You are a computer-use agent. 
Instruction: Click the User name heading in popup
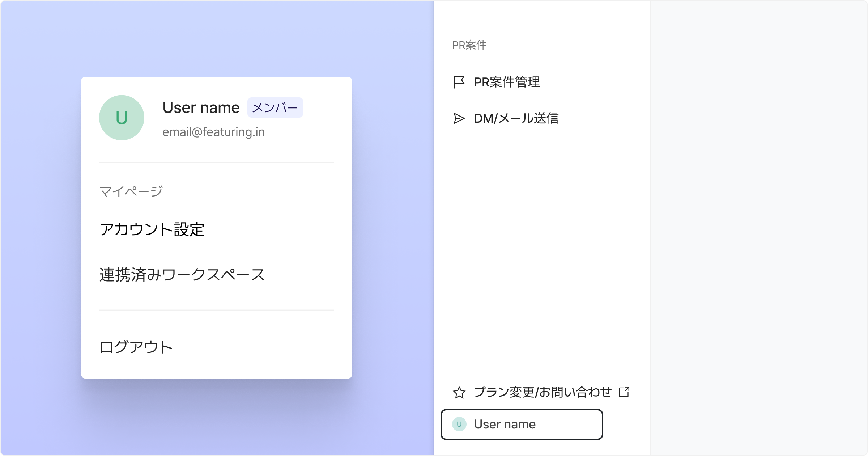pyautogui.click(x=201, y=107)
